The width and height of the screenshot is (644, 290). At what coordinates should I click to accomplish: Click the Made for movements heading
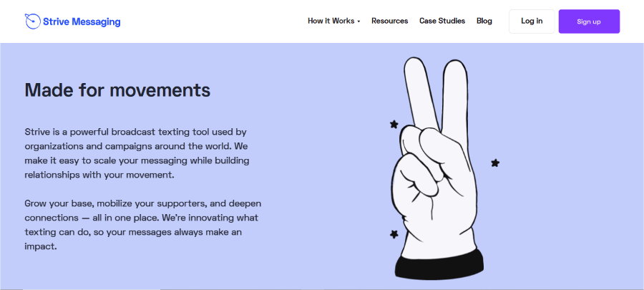[x=117, y=90]
